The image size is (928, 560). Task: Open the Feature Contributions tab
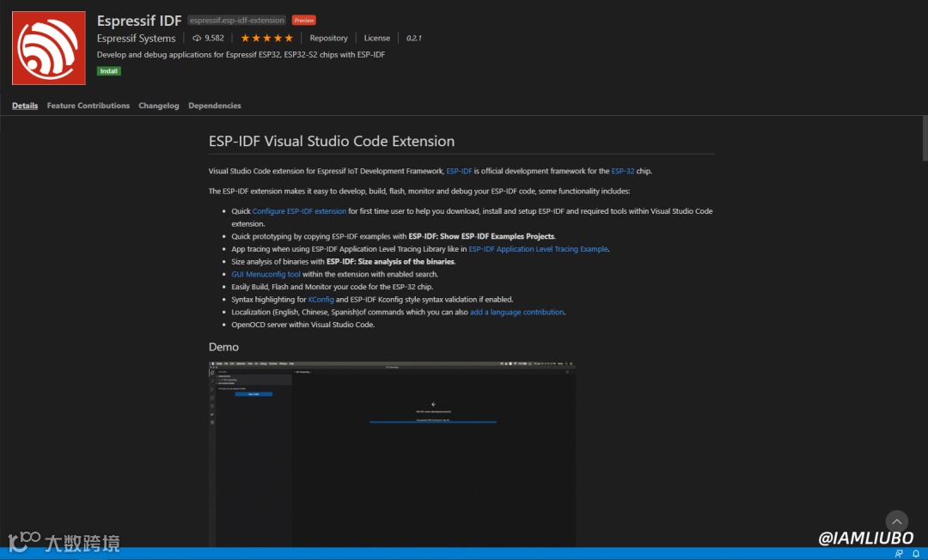click(89, 106)
